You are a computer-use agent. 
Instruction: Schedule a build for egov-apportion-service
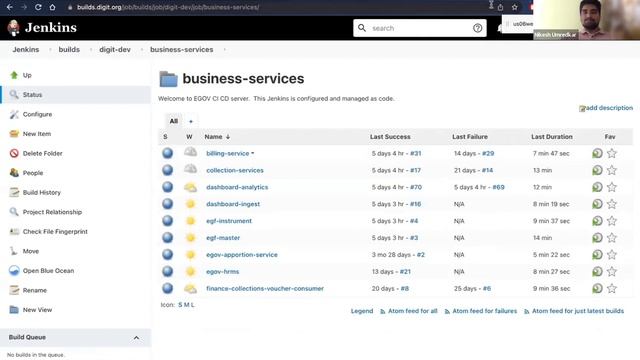point(597,255)
